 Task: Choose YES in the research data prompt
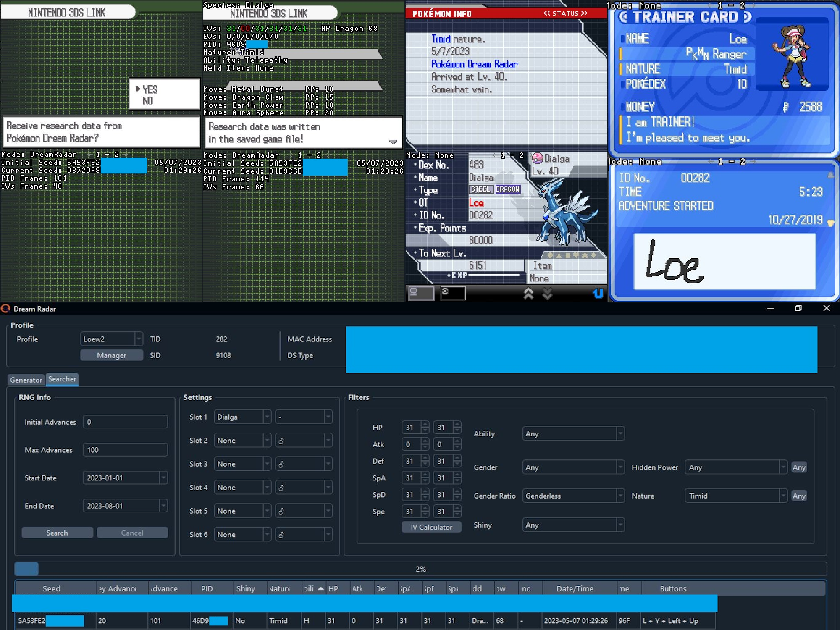(150, 89)
